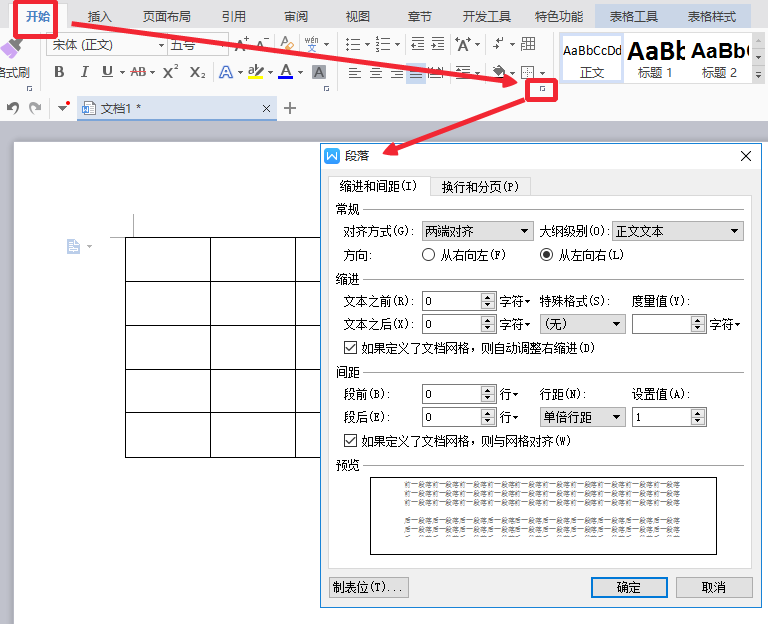768x624 pixels.
Task: Expand the font color dropdown arrow
Action: pos(300,72)
